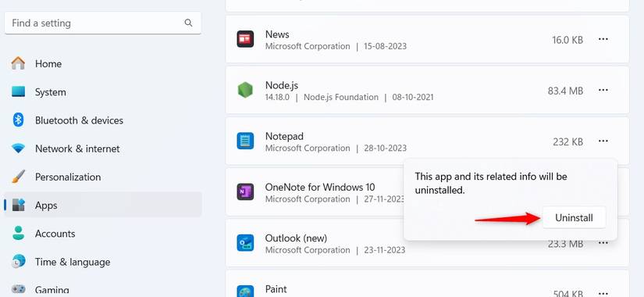Screen dimensions: 644x297
Task: Click the System monitor icon
Action: 18,91
